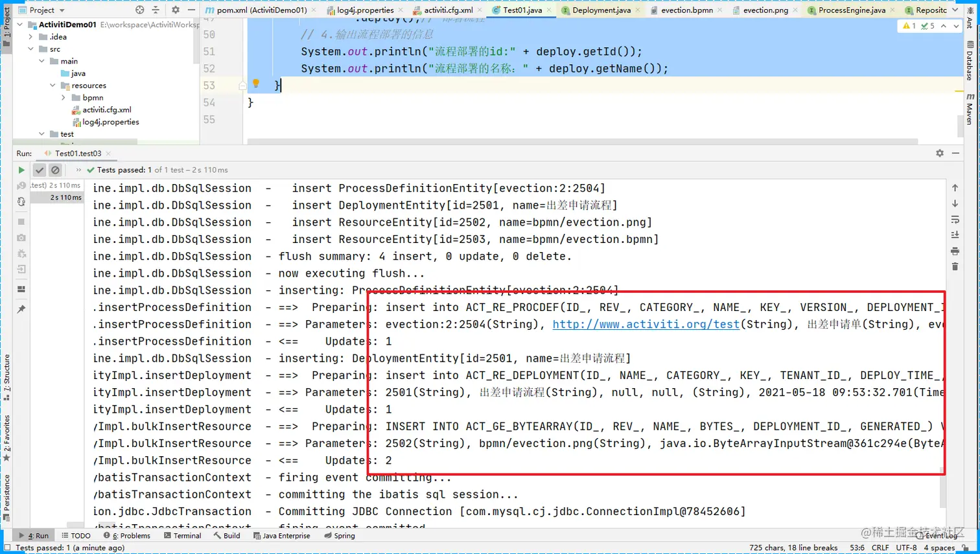Open the Database side tool window

970,61
